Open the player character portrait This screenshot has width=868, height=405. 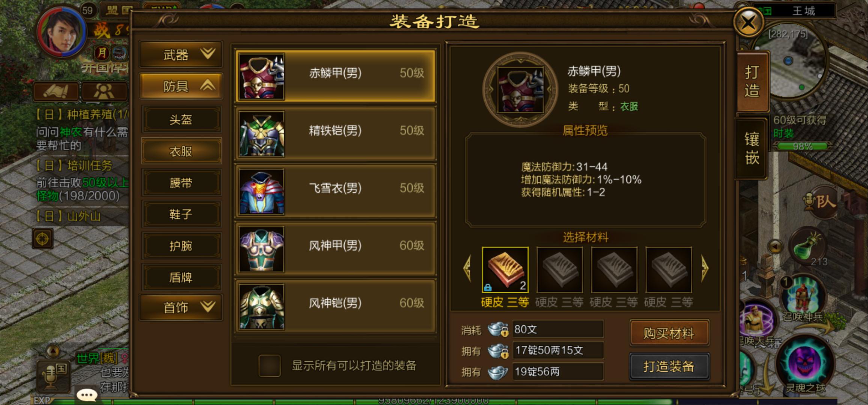point(62,32)
